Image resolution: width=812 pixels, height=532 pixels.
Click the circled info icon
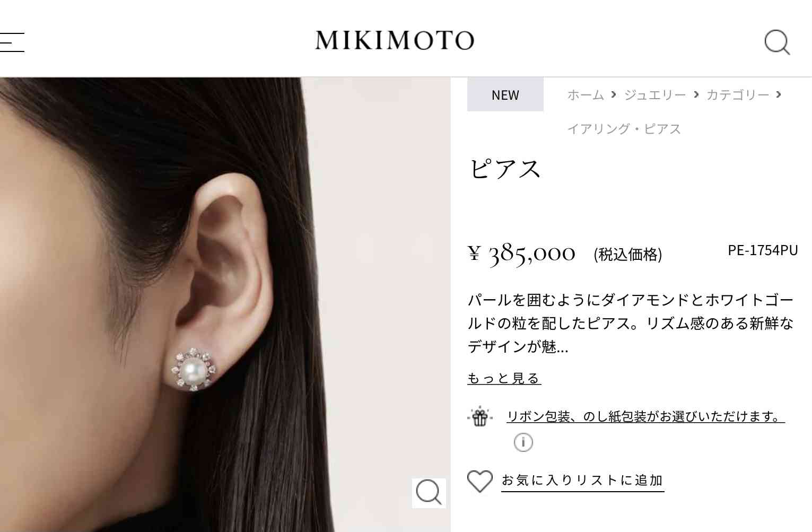pos(523,442)
